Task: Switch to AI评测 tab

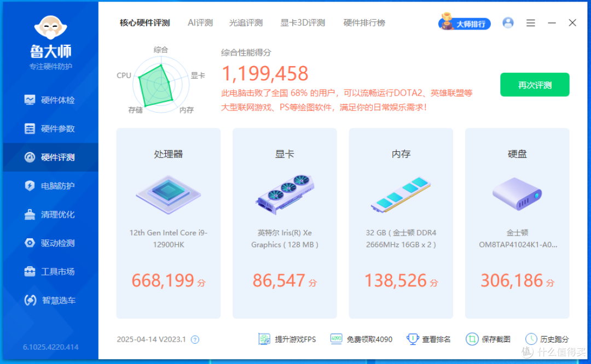Action: pos(200,23)
